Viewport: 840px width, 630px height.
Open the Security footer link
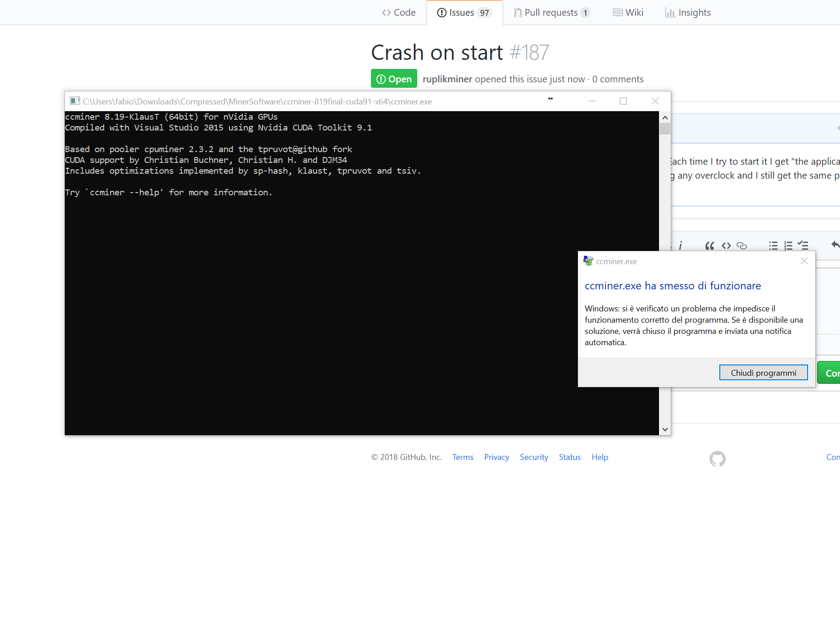pyautogui.click(x=534, y=457)
